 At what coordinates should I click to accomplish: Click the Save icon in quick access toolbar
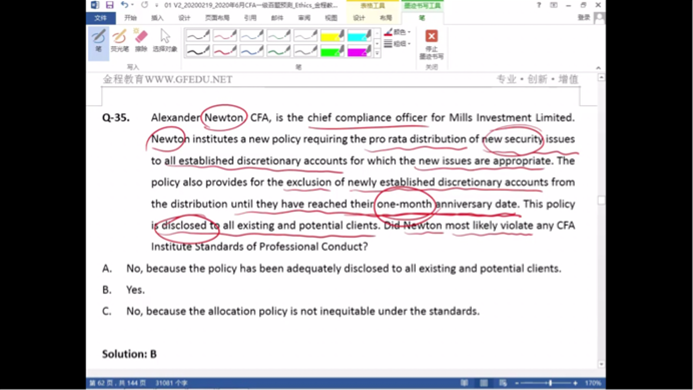(x=109, y=5)
